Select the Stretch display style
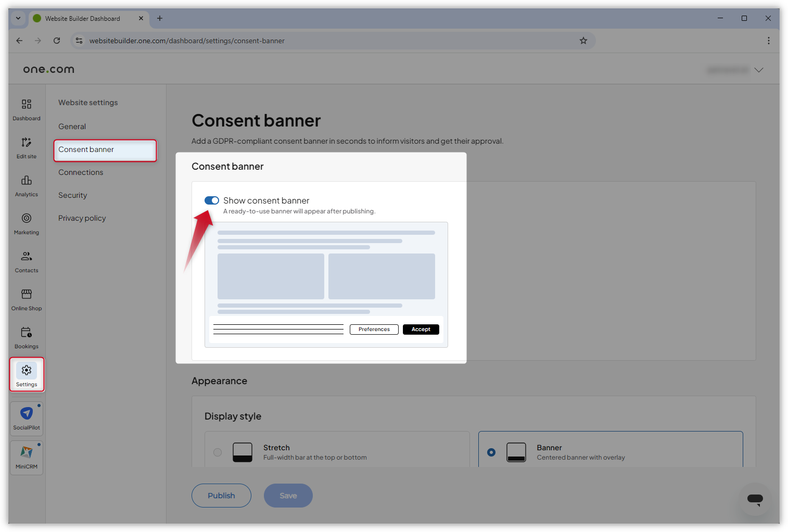Viewport: 788px width, 532px height. (x=218, y=452)
